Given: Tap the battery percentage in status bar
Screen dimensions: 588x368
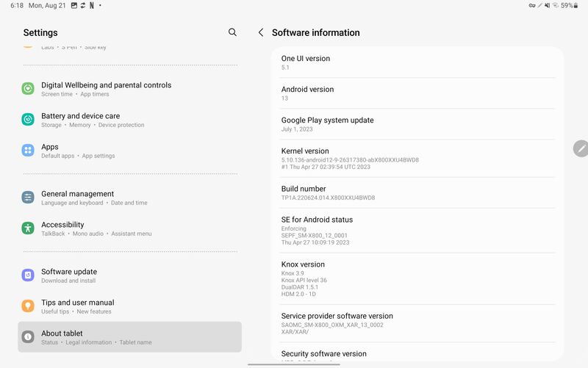Looking at the screenshot, I should pyautogui.click(x=567, y=5).
